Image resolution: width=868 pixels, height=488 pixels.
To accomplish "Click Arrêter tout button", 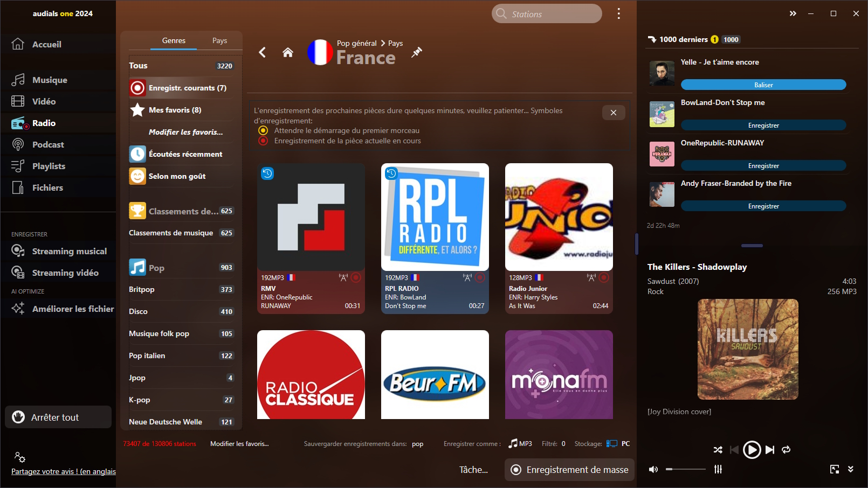I will tap(58, 417).
